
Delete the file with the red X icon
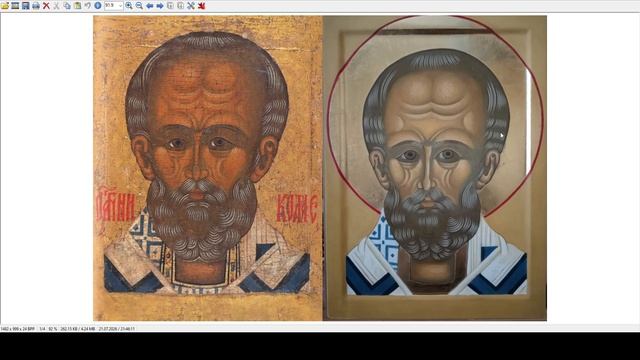[46, 6]
